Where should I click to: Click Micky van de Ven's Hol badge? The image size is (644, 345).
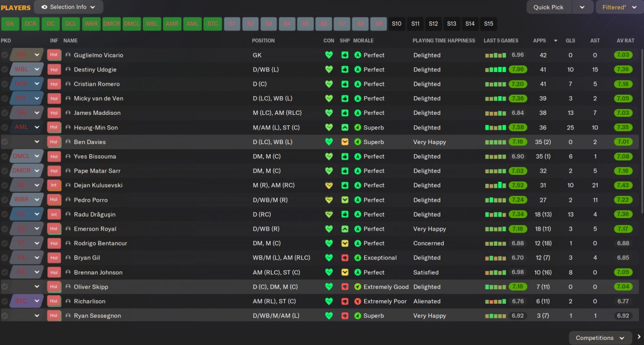[54, 98]
